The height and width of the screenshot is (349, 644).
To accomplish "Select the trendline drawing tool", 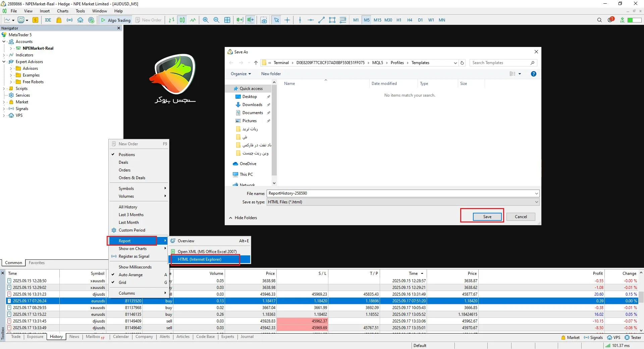I will (321, 20).
